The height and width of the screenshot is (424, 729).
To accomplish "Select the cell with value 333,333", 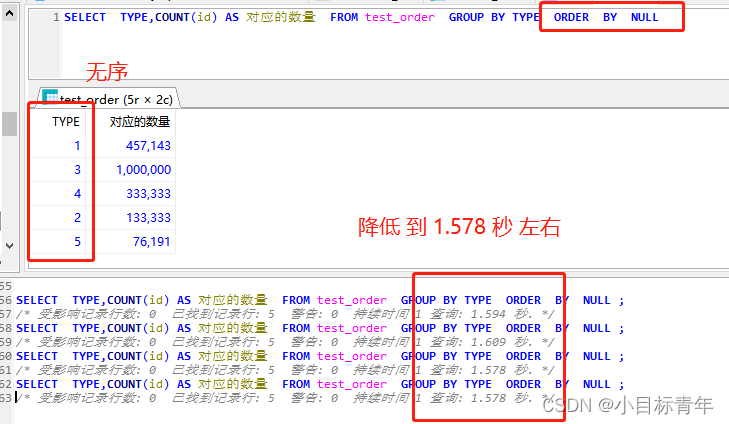I will [x=148, y=194].
